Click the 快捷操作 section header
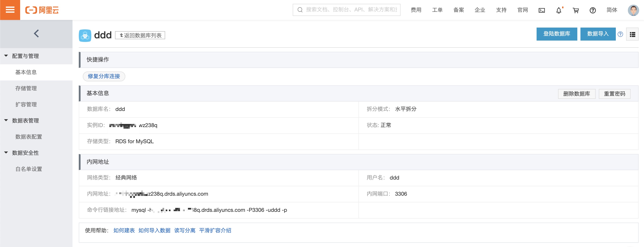Screen dimensions: 644x247 tap(358, 60)
